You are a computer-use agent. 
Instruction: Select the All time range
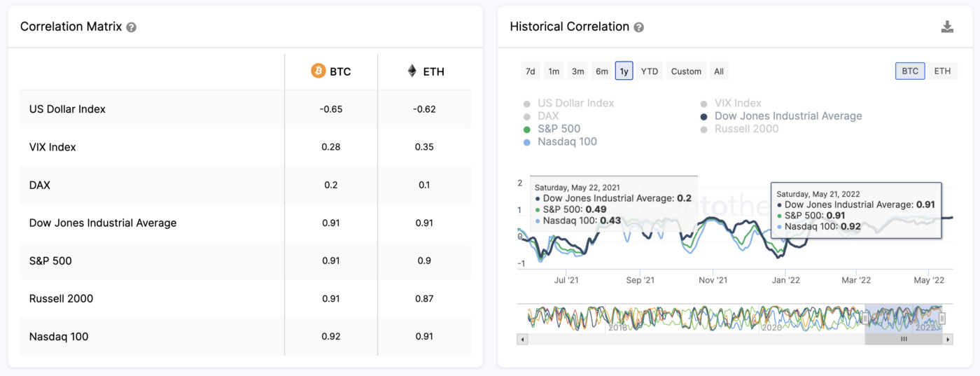[719, 71]
